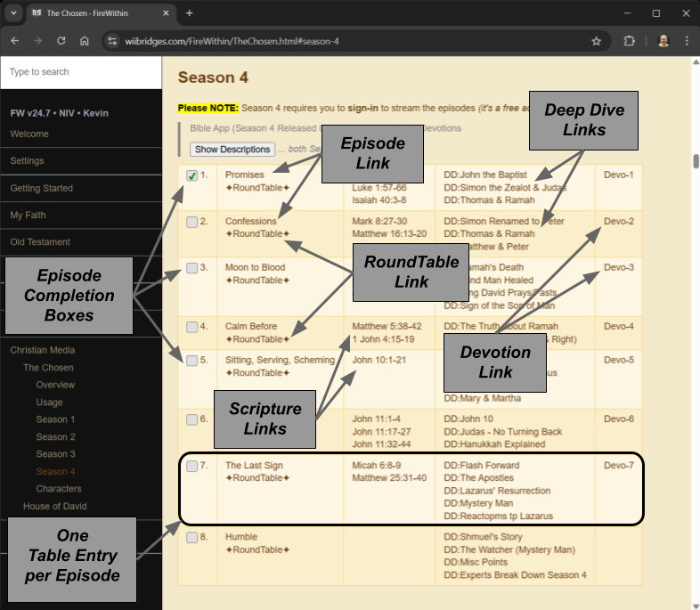Go to Season 2 in sidebar
700x610 pixels.
[x=55, y=437]
